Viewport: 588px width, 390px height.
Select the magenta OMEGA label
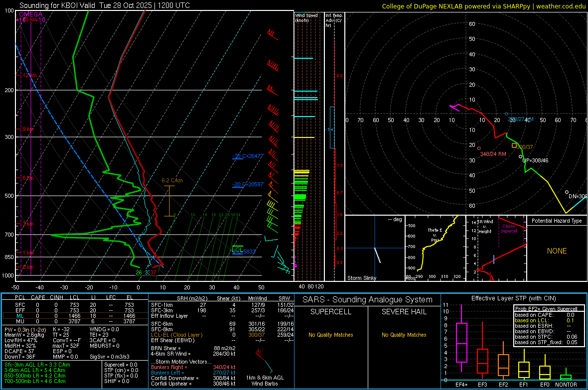pyautogui.click(x=31, y=14)
